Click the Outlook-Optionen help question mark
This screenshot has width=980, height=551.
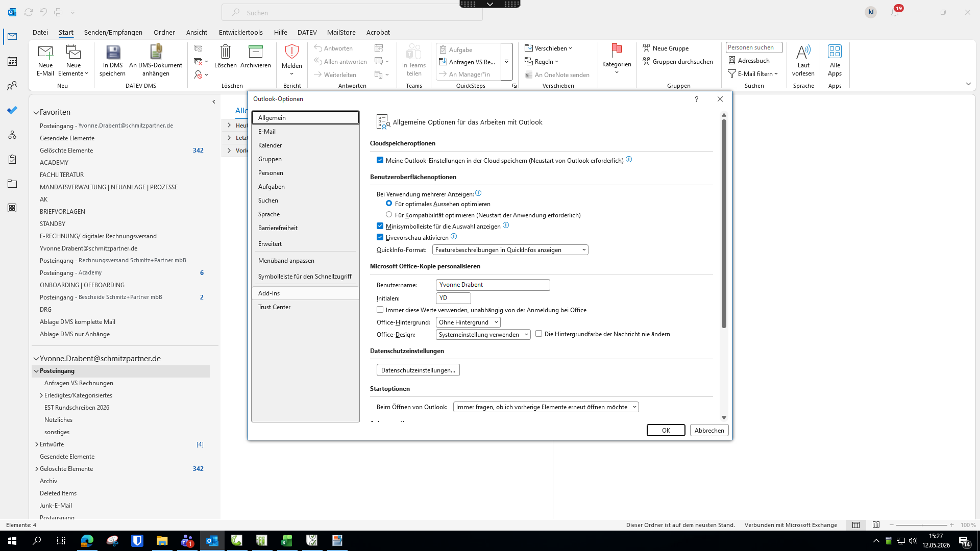click(x=696, y=99)
